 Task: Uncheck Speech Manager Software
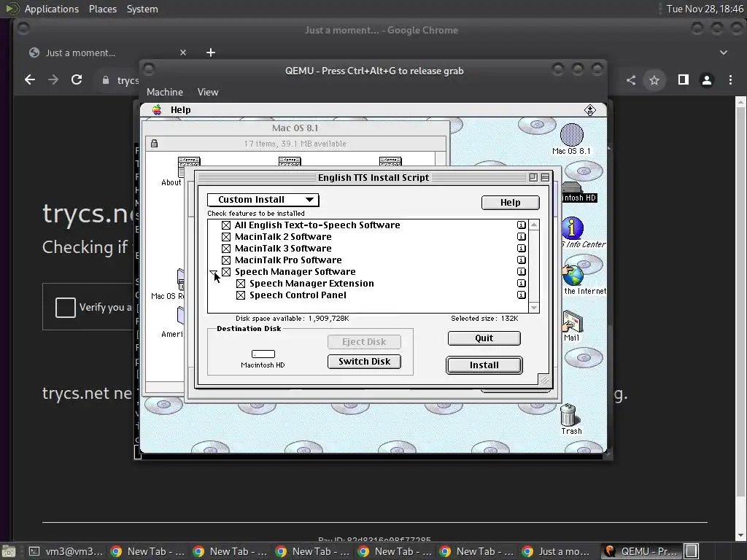(226, 272)
